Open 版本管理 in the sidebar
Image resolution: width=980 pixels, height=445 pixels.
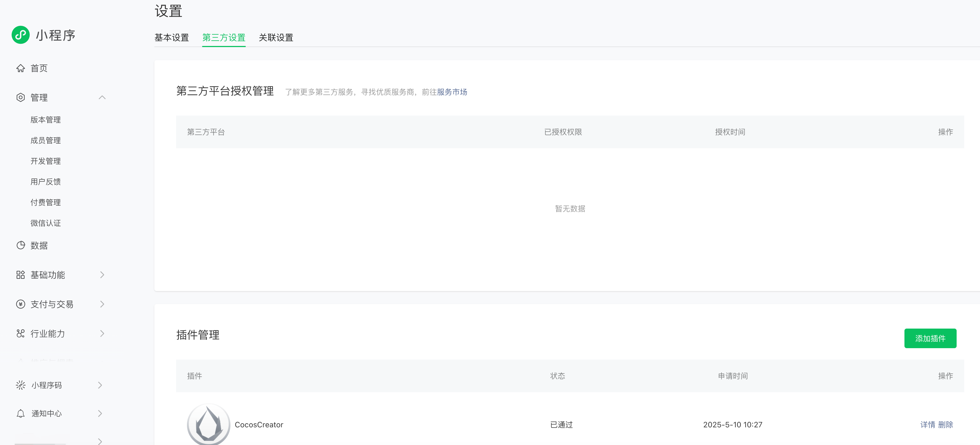(46, 120)
